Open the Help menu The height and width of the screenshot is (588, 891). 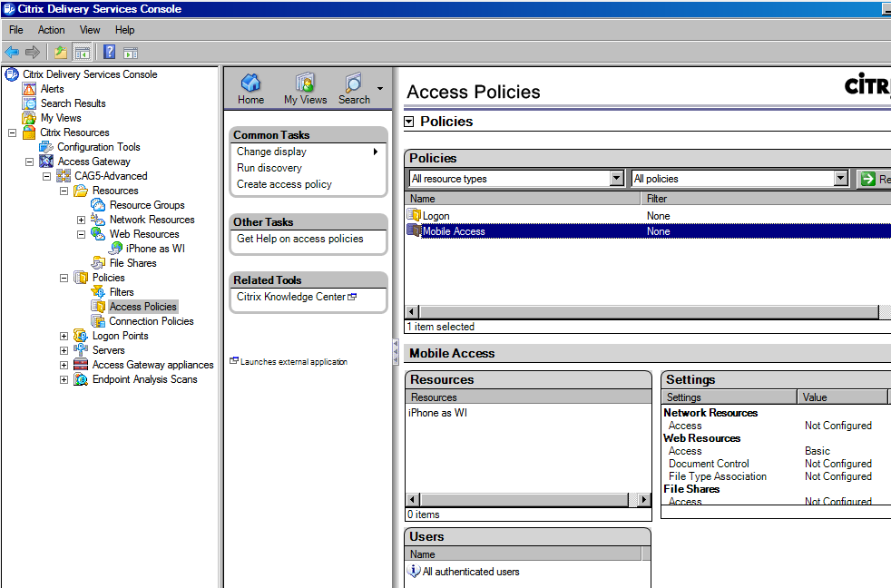tap(124, 30)
